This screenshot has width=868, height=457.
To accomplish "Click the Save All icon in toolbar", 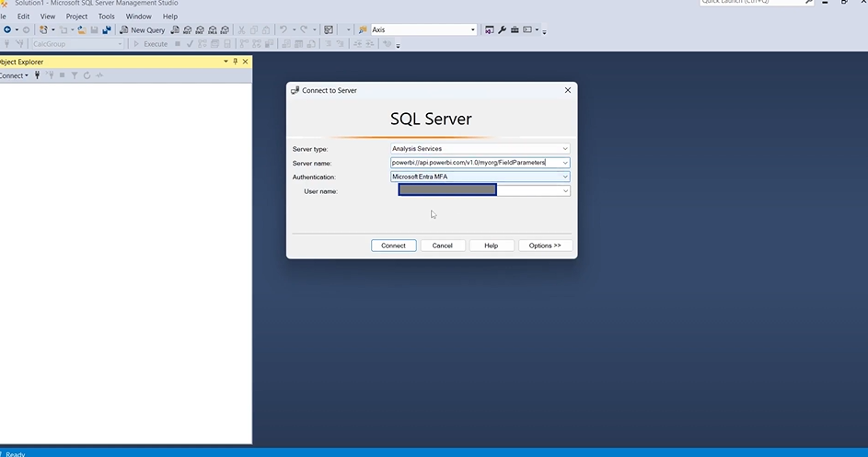I will tap(106, 29).
